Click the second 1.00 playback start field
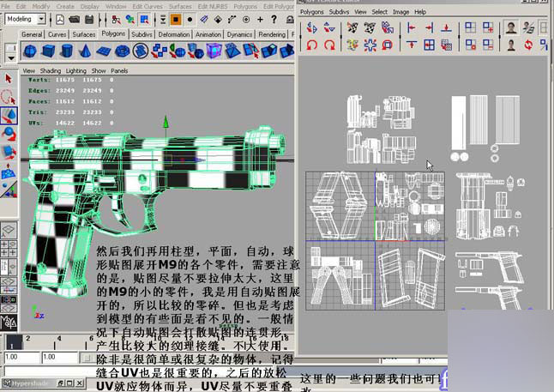Image resolution: width=554 pixels, height=392 pixels. click(x=59, y=357)
